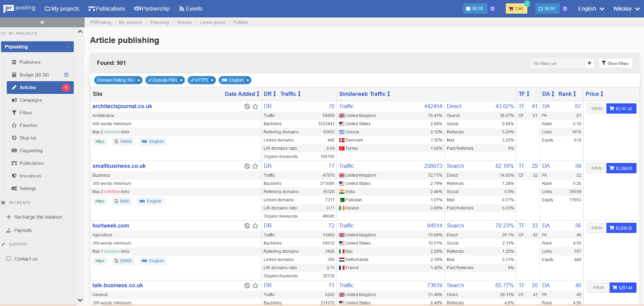Remove the HTTPS filter chip
The height and width of the screenshot is (306, 644).
tap(212, 80)
